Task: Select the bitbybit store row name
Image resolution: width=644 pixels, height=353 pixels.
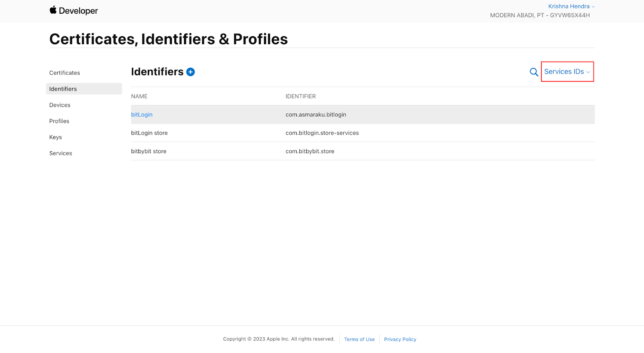Action: (x=149, y=152)
